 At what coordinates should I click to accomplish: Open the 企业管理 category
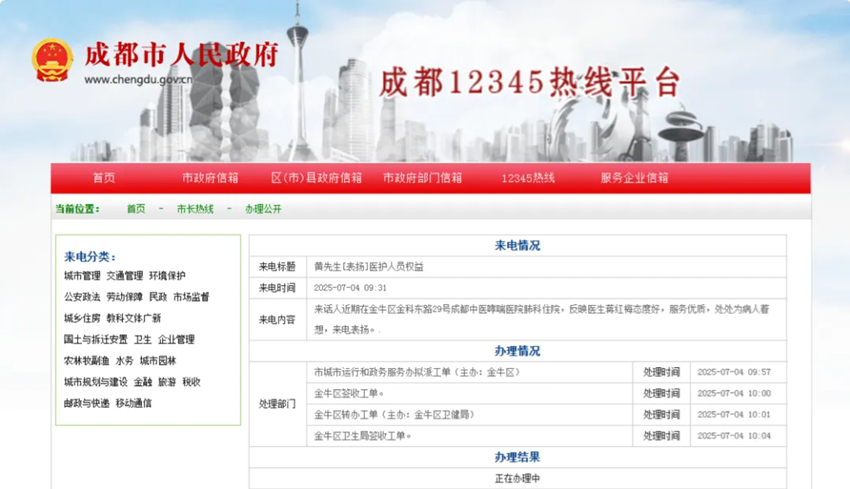pyautogui.click(x=176, y=340)
